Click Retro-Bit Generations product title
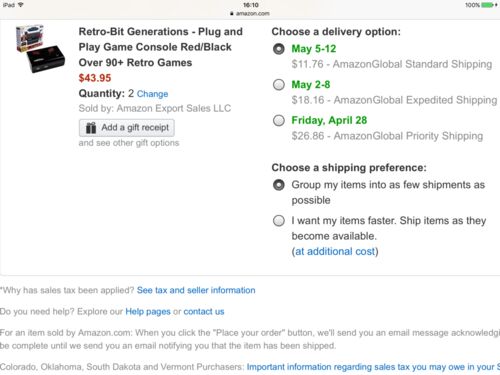Viewport: 500px width, 375px height. coord(161,47)
